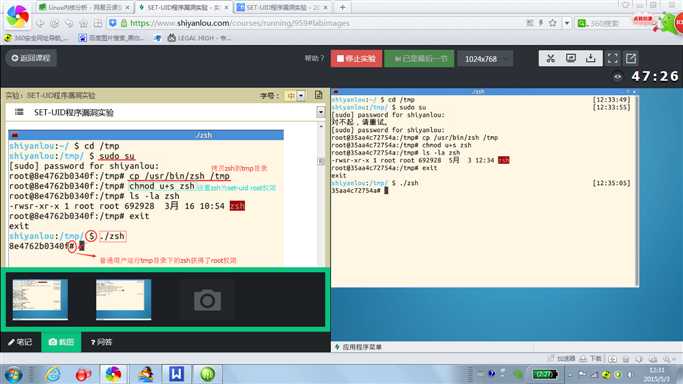Click the bookmark star icon
Image resolution: width=683 pixels, height=384 pixels.
pos(552,23)
